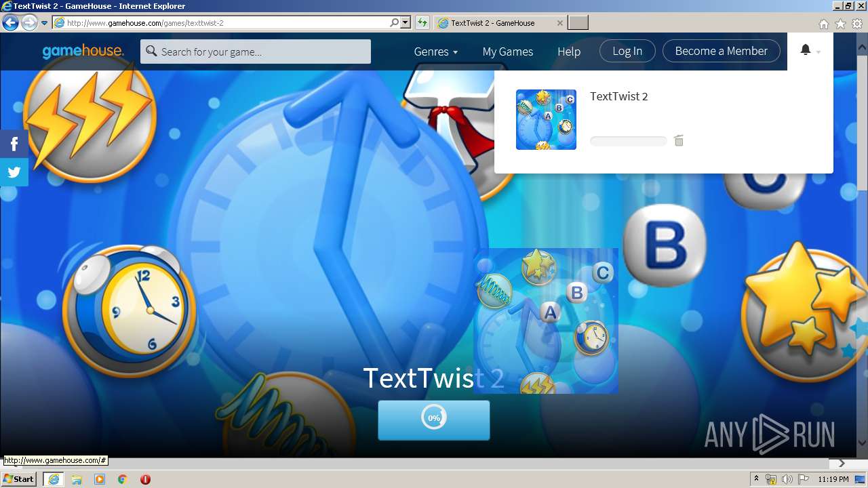Delete TextTwist 2 download via trash icon
This screenshot has height=488, width=868.
click(679, 141)
